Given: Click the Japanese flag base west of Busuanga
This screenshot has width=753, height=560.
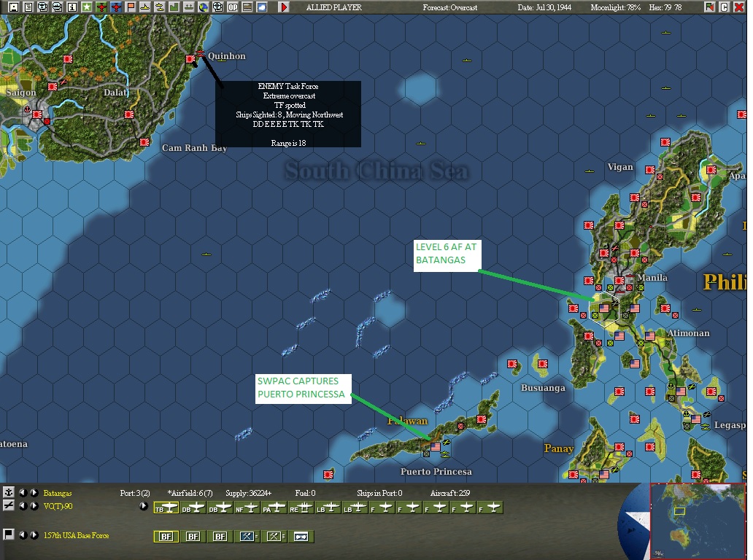Looking at the screenshot, I should click(x=512, y=364).
